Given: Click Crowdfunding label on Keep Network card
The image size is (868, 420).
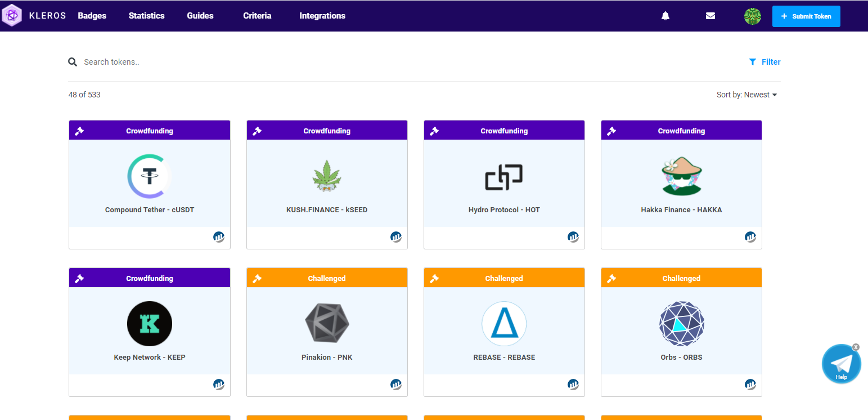Looking at the screenshot, I should coord(150,278).
